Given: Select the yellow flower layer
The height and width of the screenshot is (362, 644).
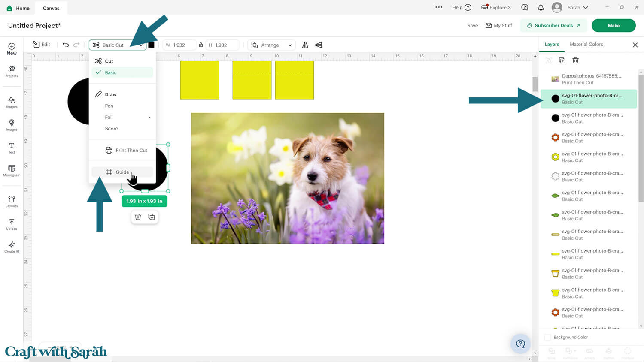Looking at the screenshot, I should point(589,157).
